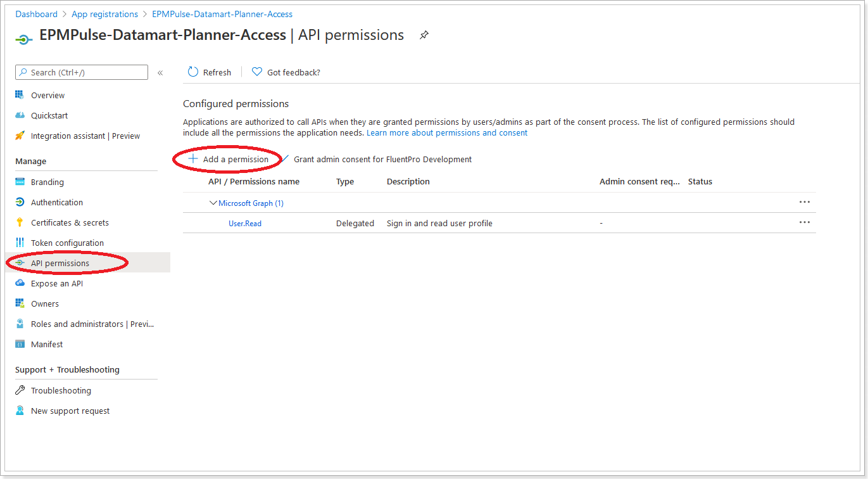Click into the Search (Ctrl+/) field
868x479 pixels.
click(x=82, y=72)
